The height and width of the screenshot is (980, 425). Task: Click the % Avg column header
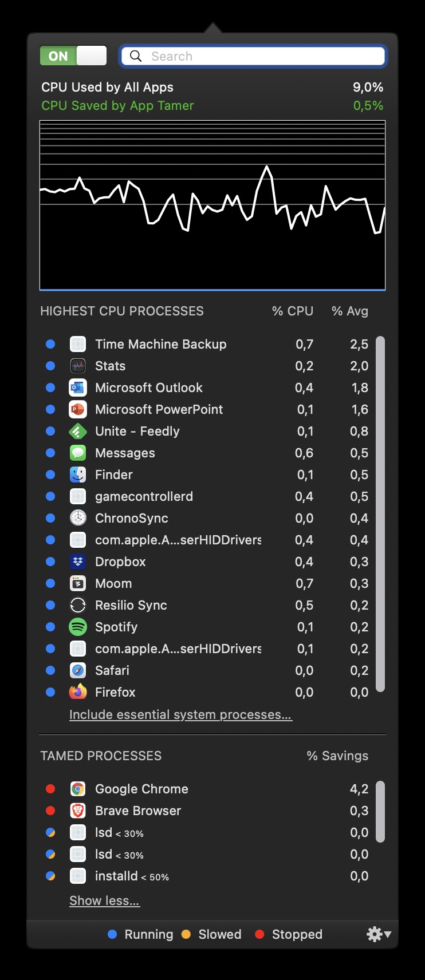coord(350,311)
